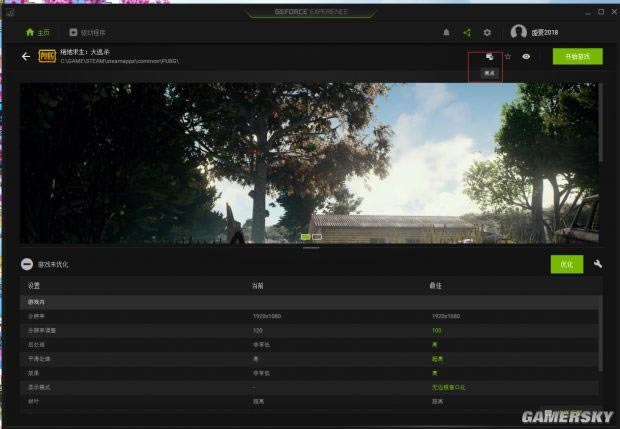Click the screenshot panel vertical scrollbar

pos(601,123)
